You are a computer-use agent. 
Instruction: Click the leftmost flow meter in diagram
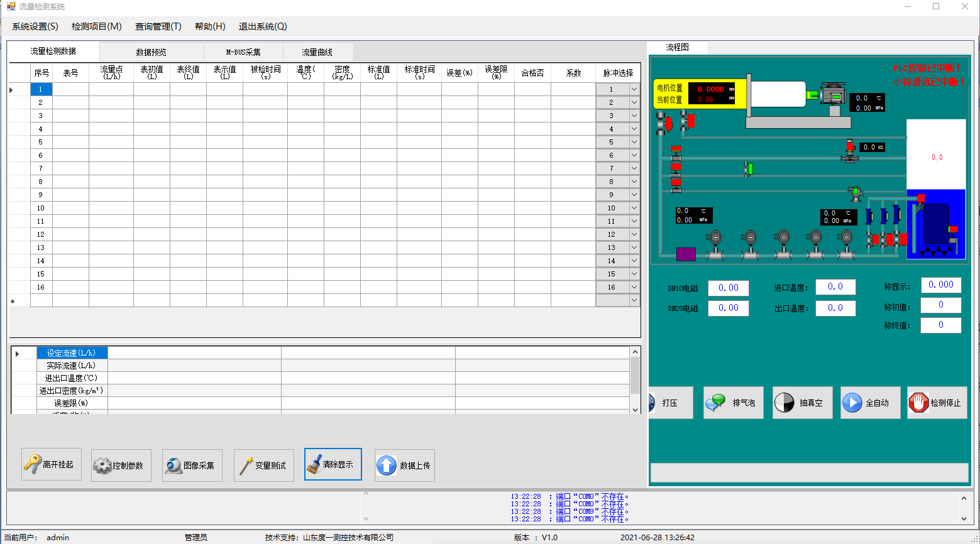pyautogui.click(x=715, y=244)
